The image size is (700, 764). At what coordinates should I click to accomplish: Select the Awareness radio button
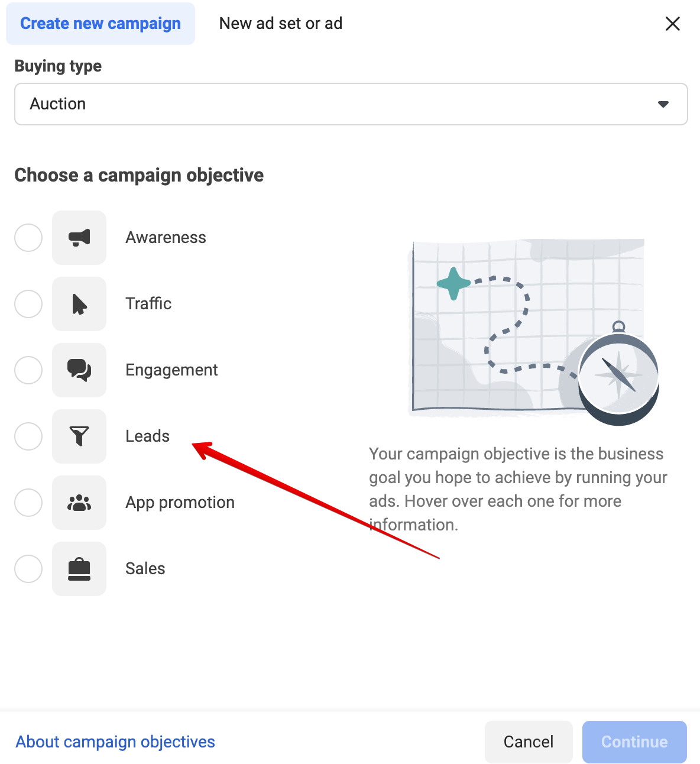pos(28,238)
